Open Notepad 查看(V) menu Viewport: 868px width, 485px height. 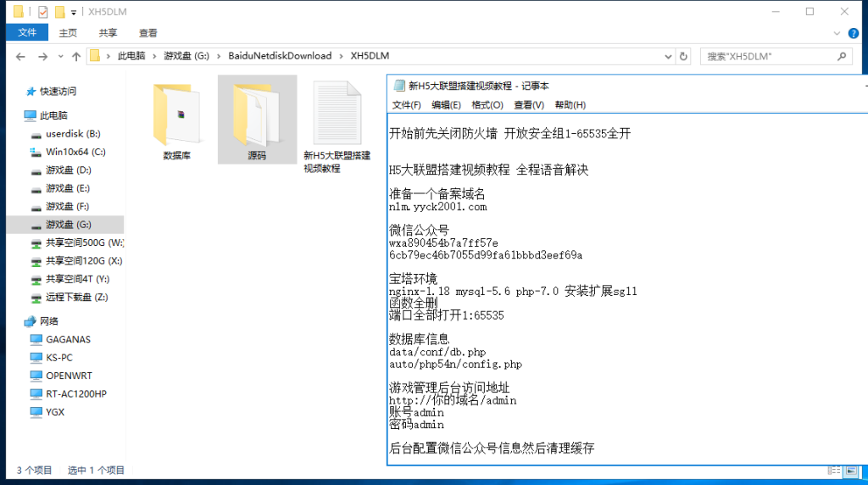pyautogui.click(x=529, y=104)
